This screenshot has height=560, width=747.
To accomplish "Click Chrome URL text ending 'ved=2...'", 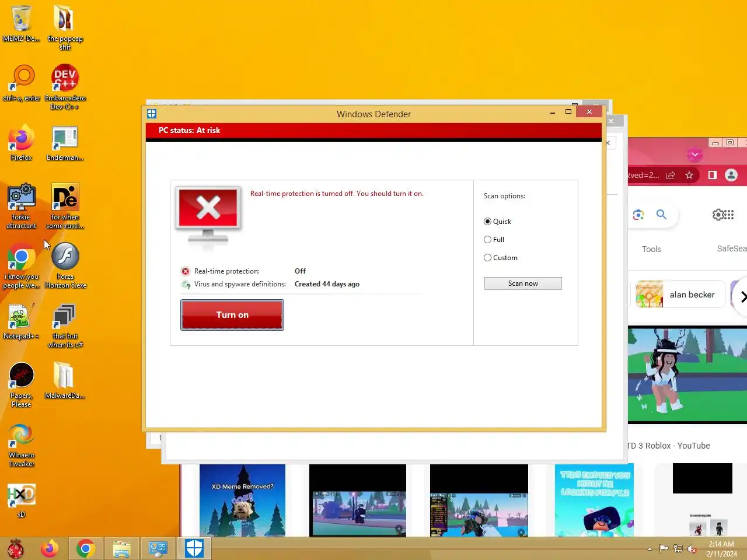I will pyautogui.click(x=644, y=175).
